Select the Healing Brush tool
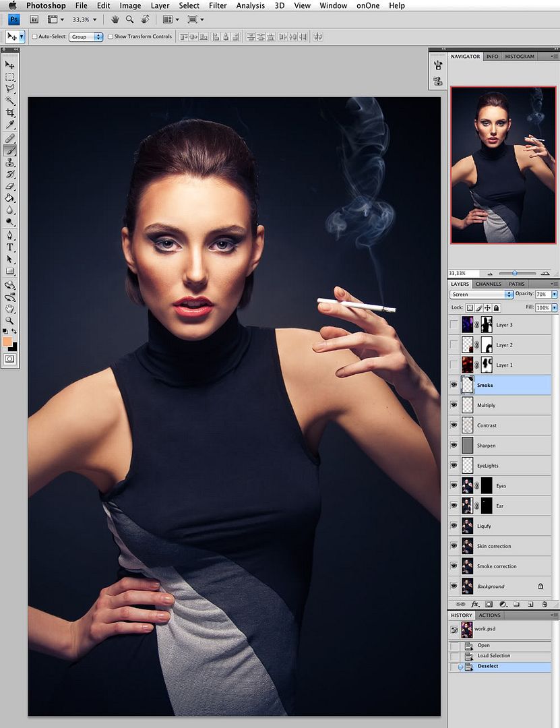The image size is (560, 728). click(x=9, y=138)
